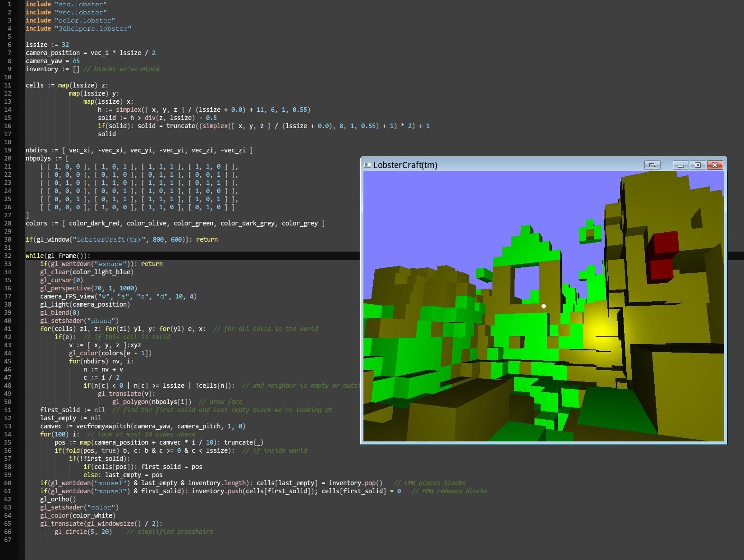Screen dimensions: 744x560
Task: Click the LobsterCraft(tm) title bar text
Action: [405, 165]
